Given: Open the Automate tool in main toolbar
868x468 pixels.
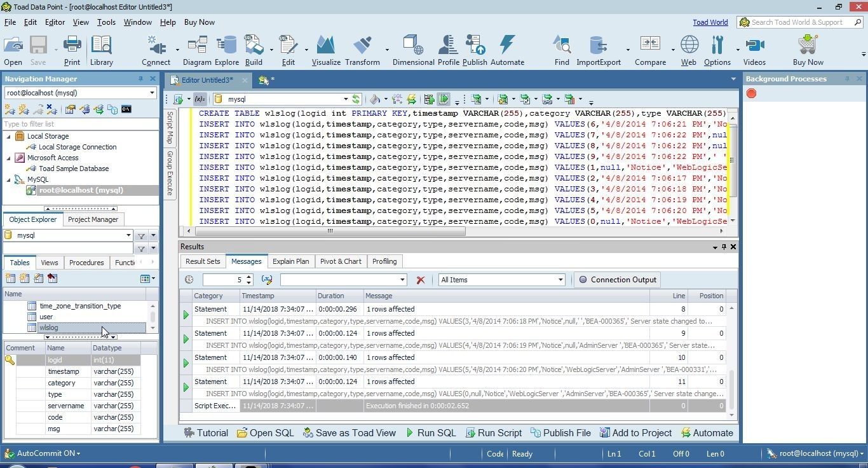Looking at the screenshot, I should 507,50.
